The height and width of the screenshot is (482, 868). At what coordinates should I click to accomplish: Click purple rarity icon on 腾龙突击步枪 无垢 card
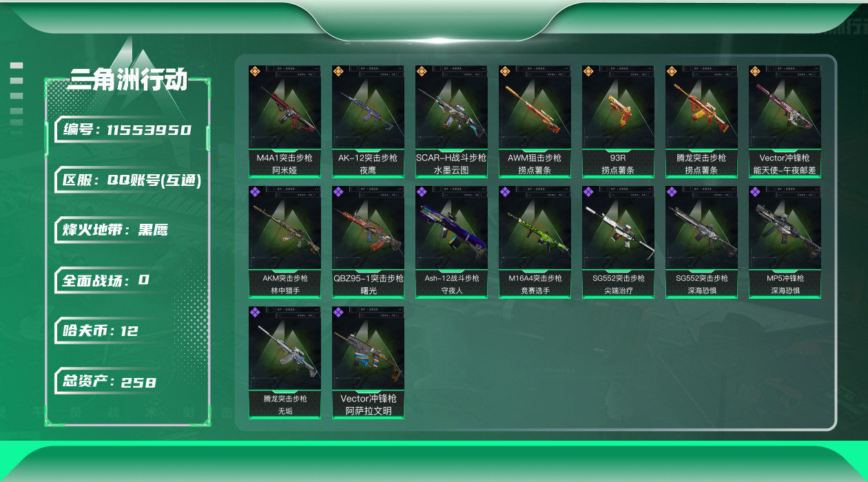pos(255,312)
